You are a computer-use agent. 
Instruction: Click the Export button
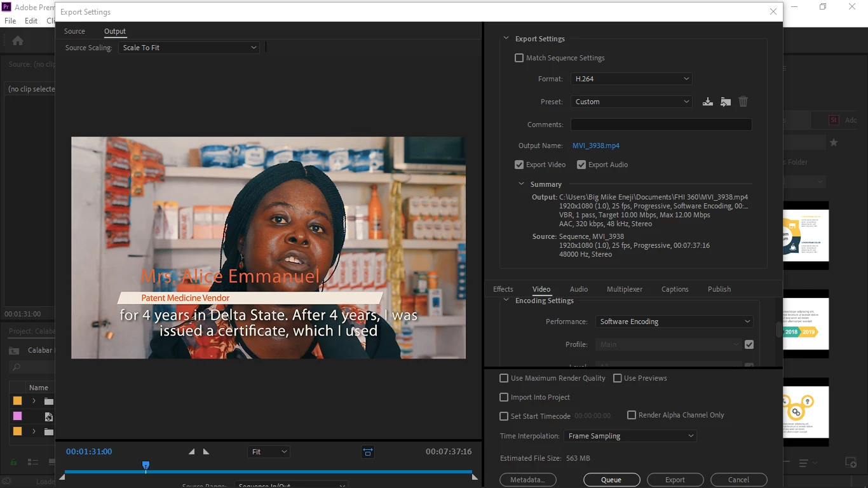click(675, 480)
